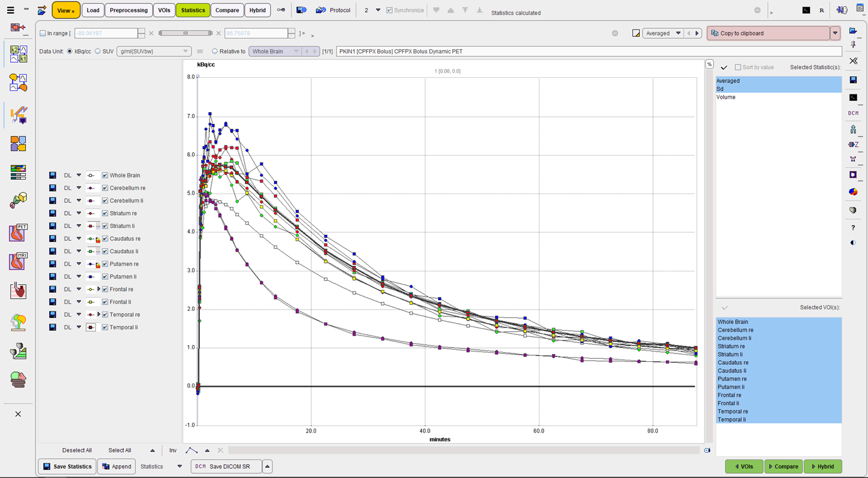
Task: Click the collapse double-chevron icon on right
Action: [x=853, y=60]
